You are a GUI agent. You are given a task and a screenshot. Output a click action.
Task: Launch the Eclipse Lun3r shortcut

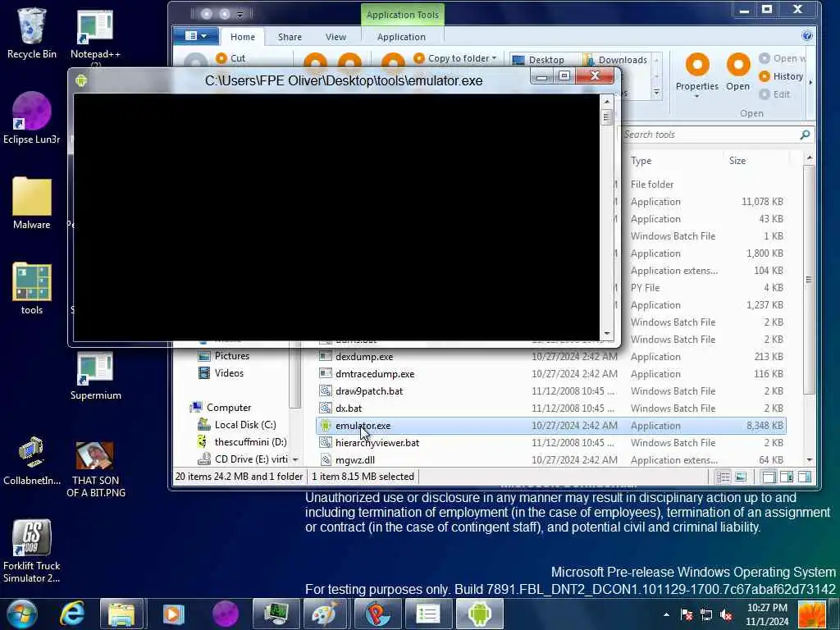pyautogui.click(x=32, y=118)
